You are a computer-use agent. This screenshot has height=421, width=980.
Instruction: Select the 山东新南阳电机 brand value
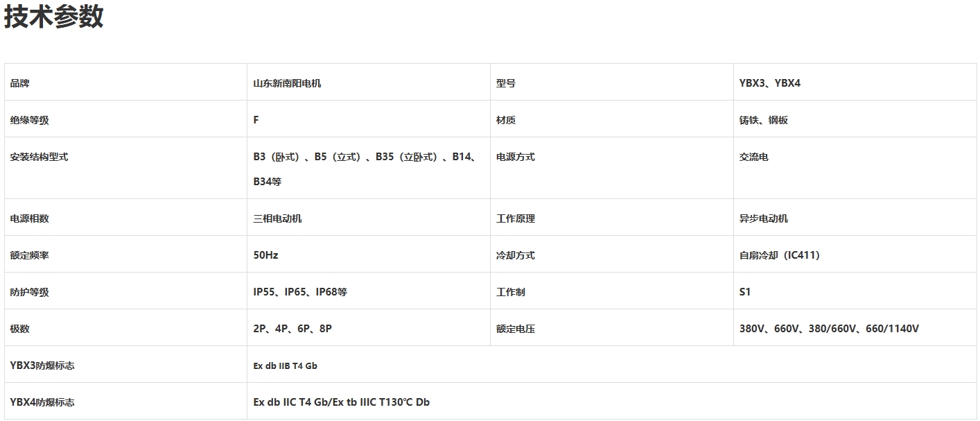tap(287, 83)
